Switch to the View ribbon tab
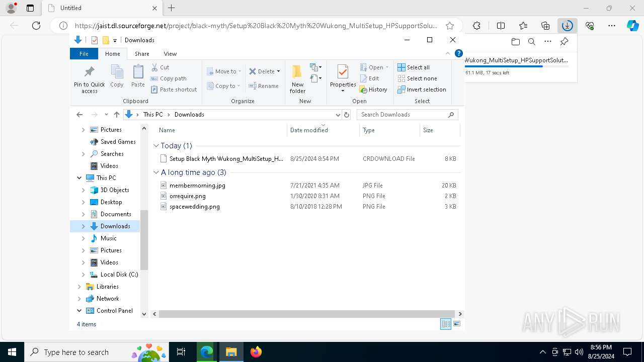 pos(170,54)
